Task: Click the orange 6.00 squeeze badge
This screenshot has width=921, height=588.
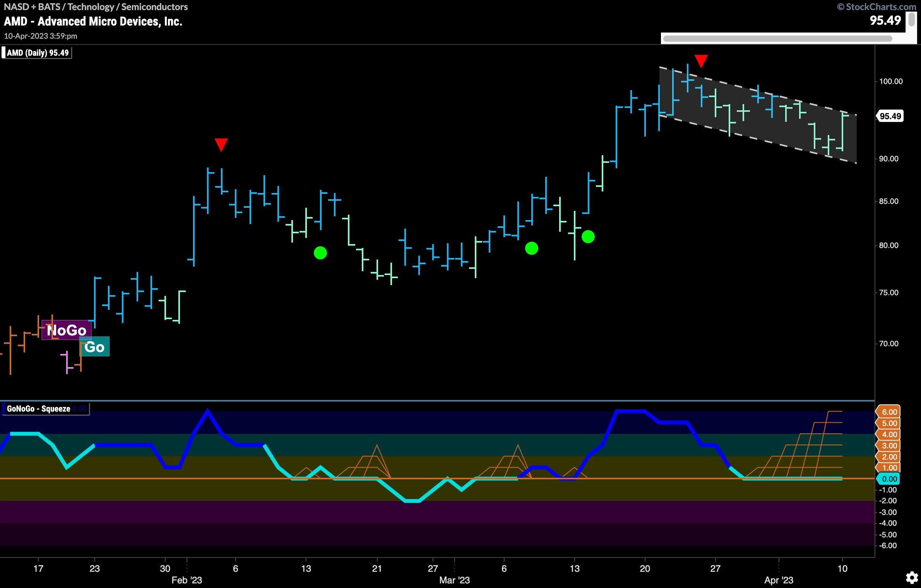Action: (889, 412)
